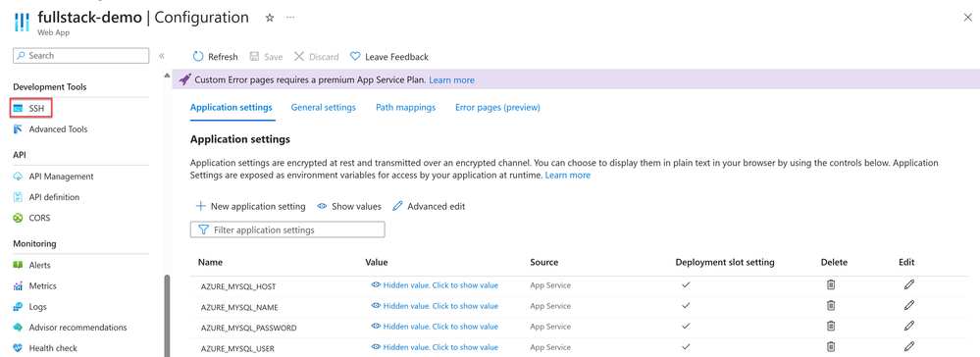Click the scroll up arrow beside banner
This screenshot has width=980, height=357.
[166, 76]
